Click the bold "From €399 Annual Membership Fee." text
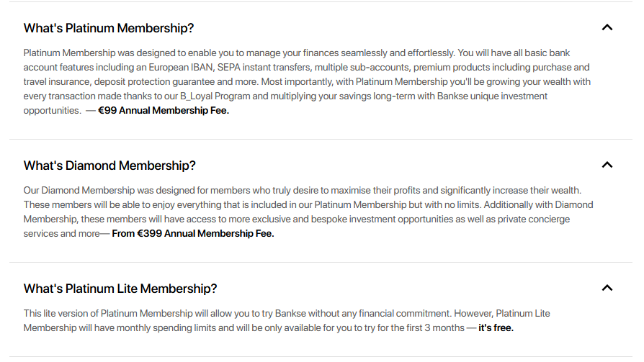The width and height of the screenshot is (644, 362). click(x=193, y=234)
